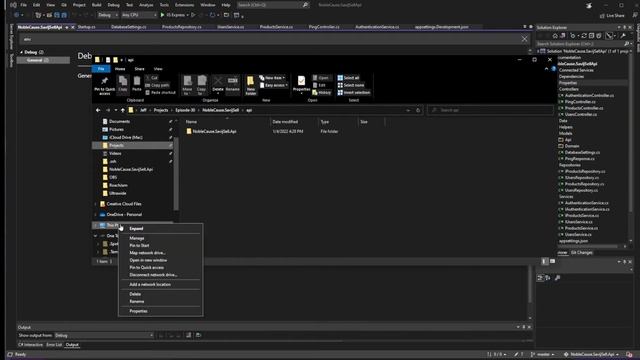Select the NobleCause.SavjSell.Api folder in file list
This screenshot has height=360, width=640.
pos(211,131)
